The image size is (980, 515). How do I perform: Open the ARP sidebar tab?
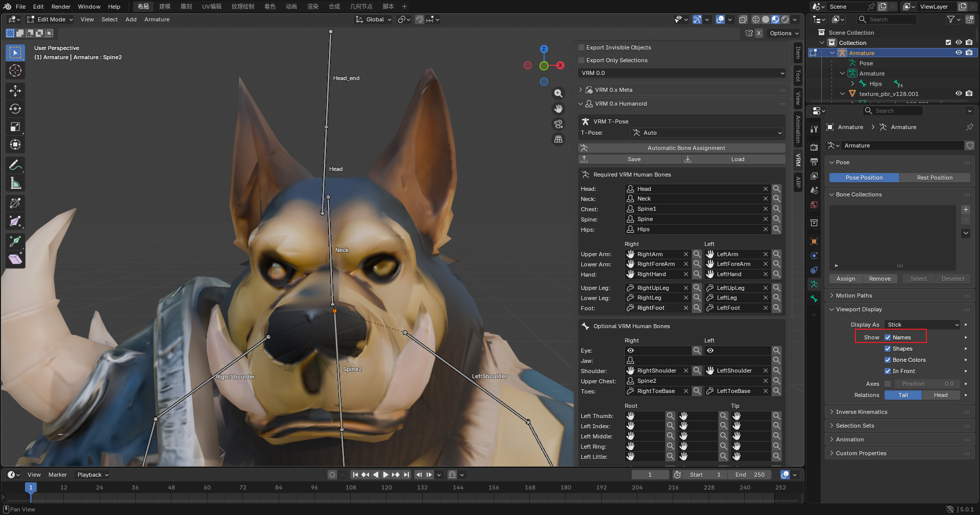tap(798, 181)
